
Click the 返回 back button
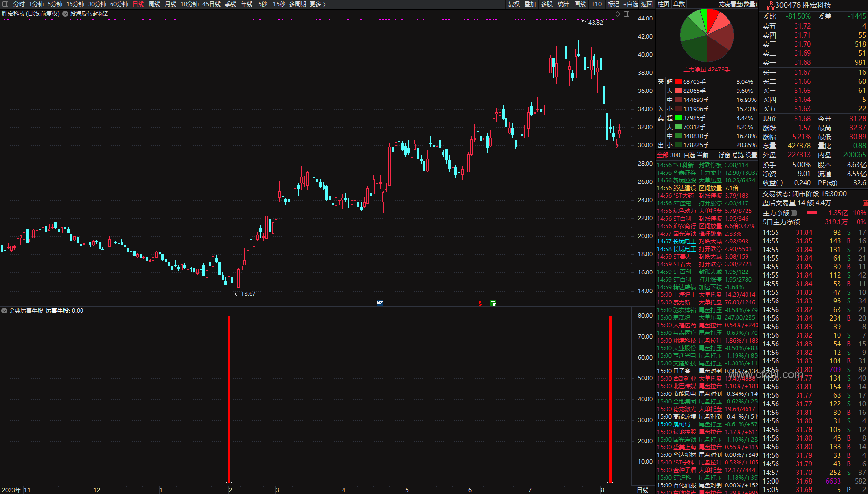coord(647,4)
